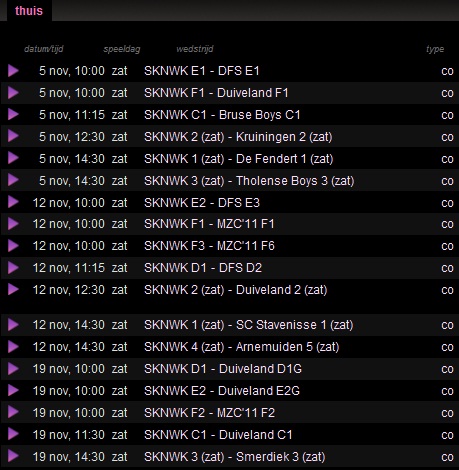Click arrow for SKNWK F3 - MZC'11 F6
459x470 pixels.
(13, 246)
